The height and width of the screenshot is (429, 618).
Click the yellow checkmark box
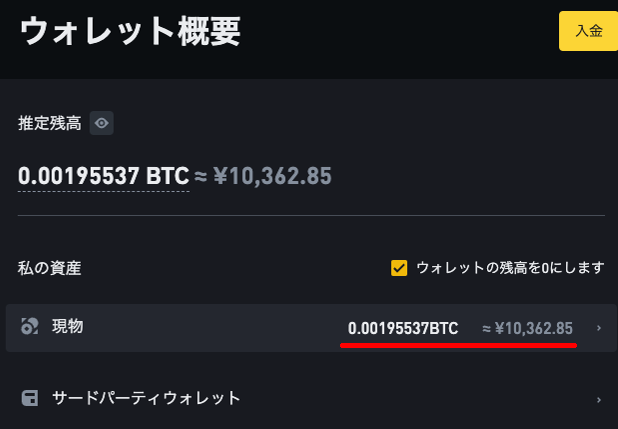tap(399, 268)
